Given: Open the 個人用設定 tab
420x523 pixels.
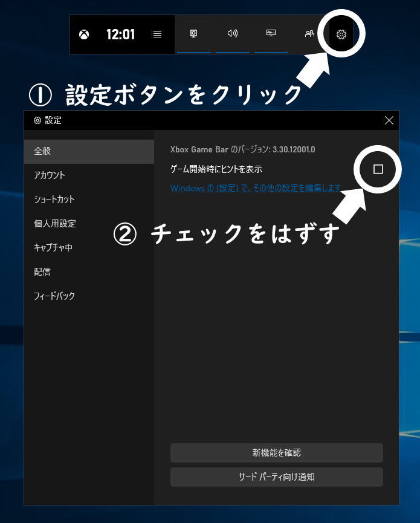Looking at the screenshot, I should (x=89, y=224).
